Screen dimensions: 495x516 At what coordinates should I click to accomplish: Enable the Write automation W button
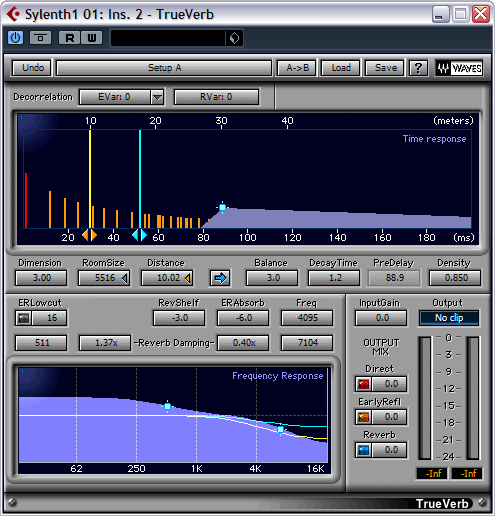(x=92, y=38)
